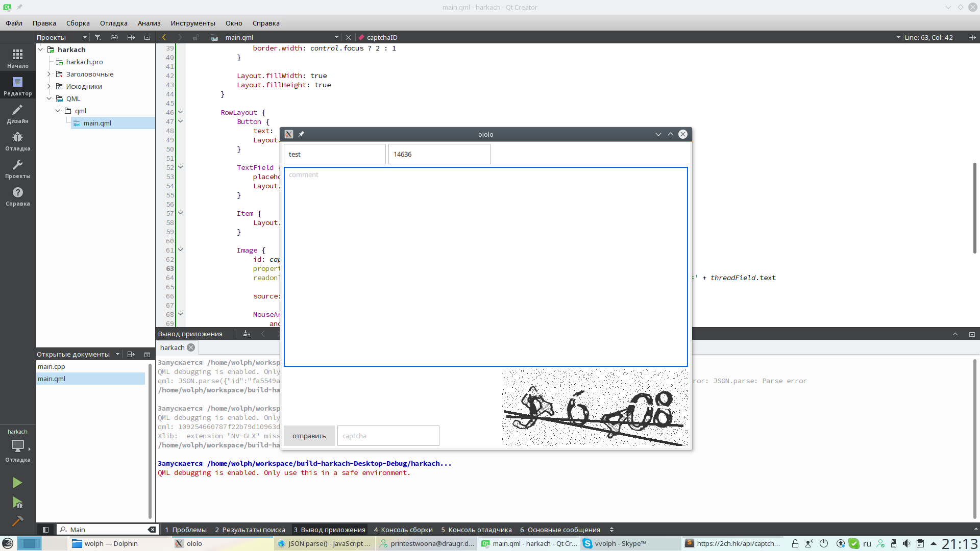Toggle the file read-only lock icon
Image resolution: width=980 pixels, height=551 pixels.
coord(195,37)
